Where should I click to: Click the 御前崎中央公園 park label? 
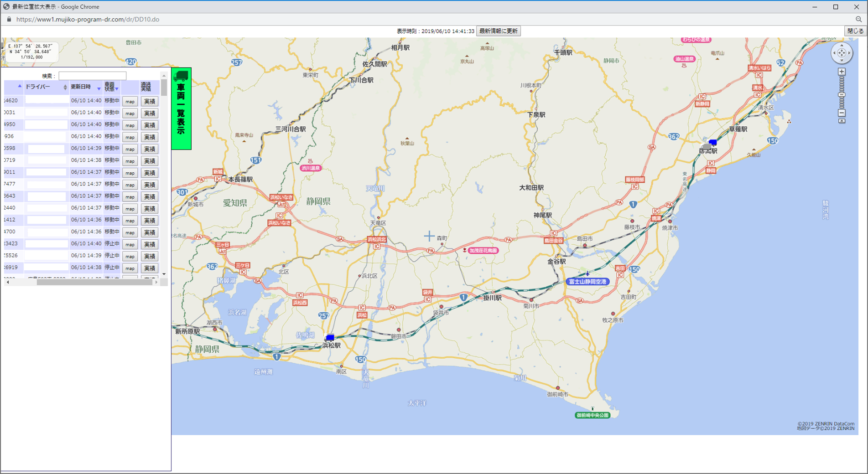(x=593, y=415)
